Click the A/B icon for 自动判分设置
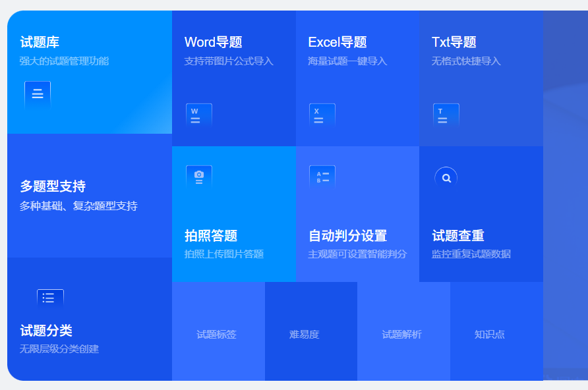Screen dimensions: 588x390 322,177
